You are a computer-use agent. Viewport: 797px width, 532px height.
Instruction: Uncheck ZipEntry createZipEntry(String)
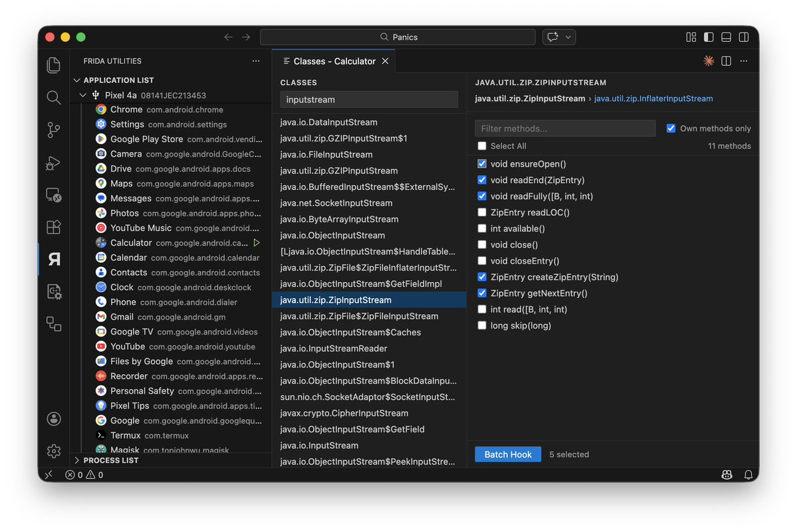(x=482, y=277)
